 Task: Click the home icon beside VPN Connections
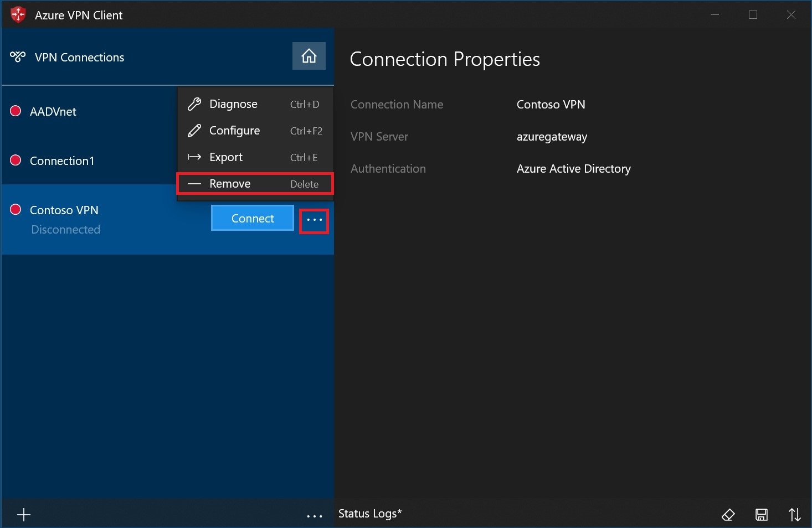click(309, 56)
